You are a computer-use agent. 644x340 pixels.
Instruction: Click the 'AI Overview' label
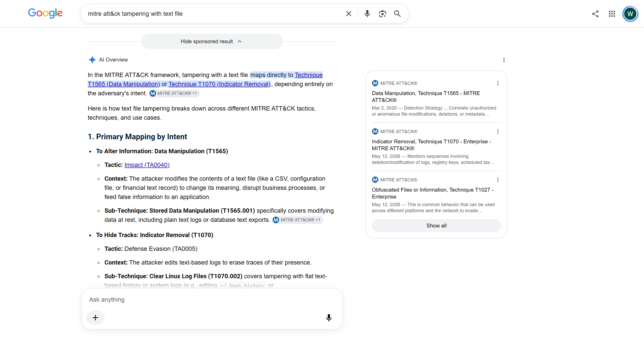(x=113, y=60)
